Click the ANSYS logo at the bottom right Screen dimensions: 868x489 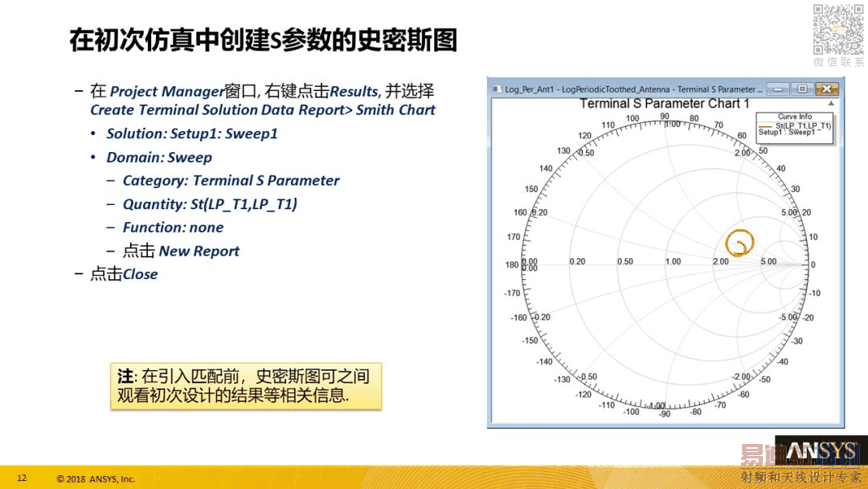[x=821, y=451]
